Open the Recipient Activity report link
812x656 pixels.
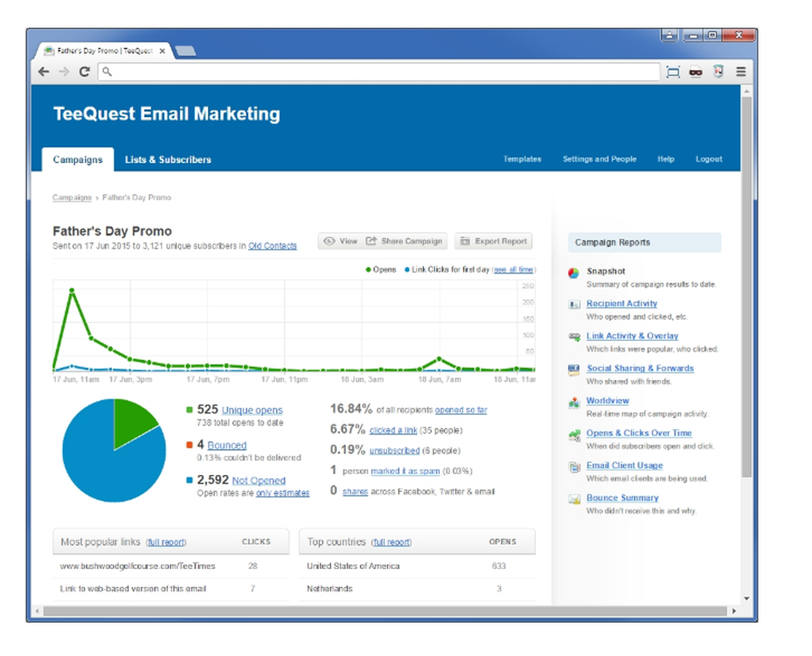pyautogui.click(x=621, y=304)
